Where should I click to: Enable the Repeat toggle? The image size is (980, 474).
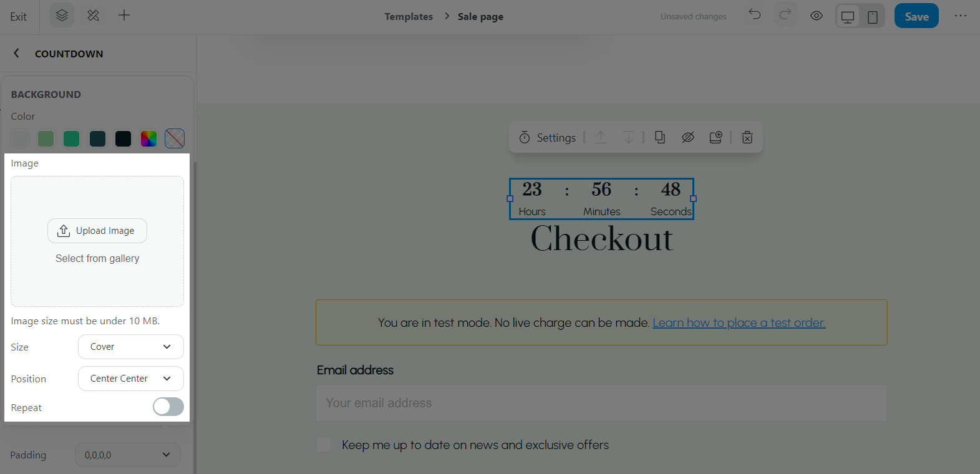click(168, 407)
